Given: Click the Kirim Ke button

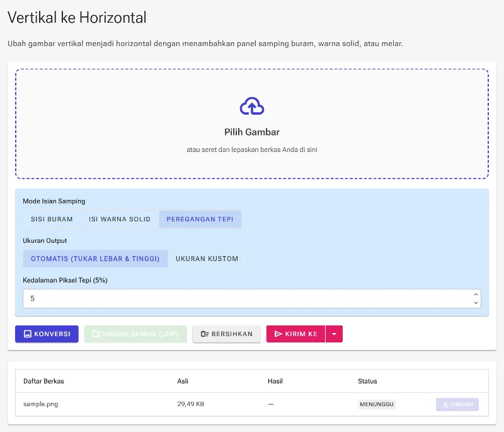Looking at the screenshot, I should (295, 334).
